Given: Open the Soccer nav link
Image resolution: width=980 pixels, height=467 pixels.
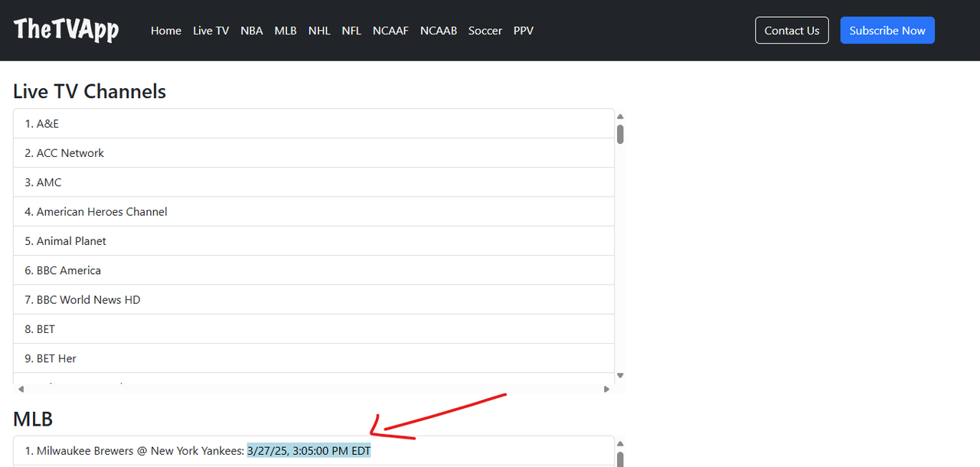Looking at the screenshot, I should [x=485, y=31].
